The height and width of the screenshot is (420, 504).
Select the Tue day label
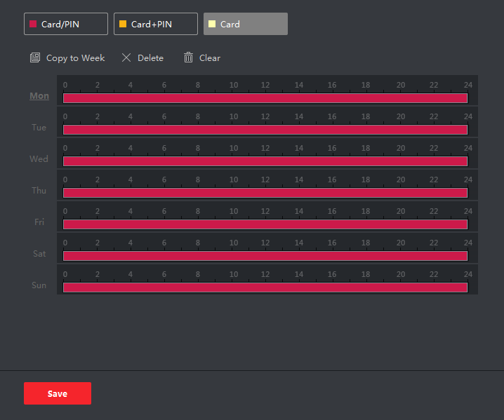[39, 128]
